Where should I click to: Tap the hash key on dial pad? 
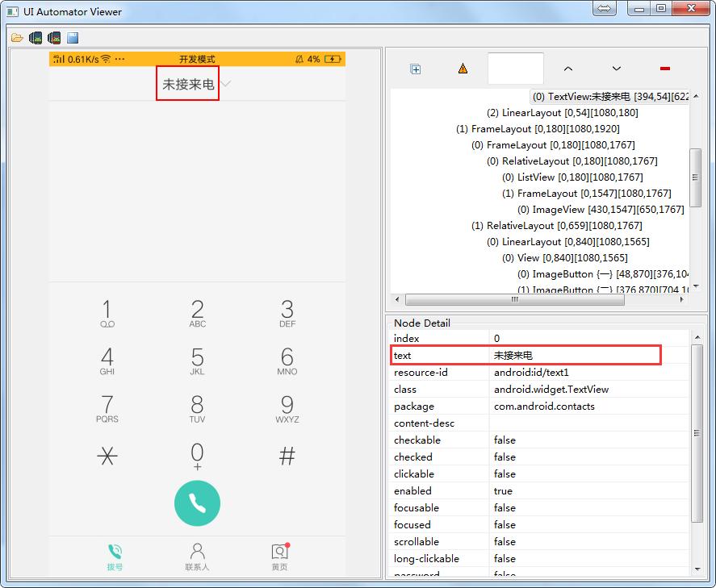[x=287, y=456]
